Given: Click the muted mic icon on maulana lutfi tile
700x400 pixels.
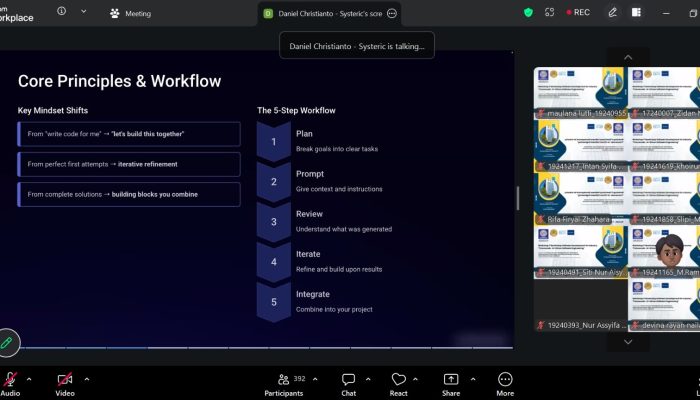Looking at the screenshot, I should (541, 114).
